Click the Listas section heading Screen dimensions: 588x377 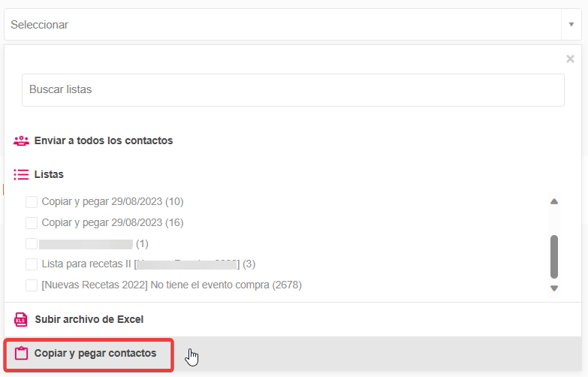click(49, 174)
